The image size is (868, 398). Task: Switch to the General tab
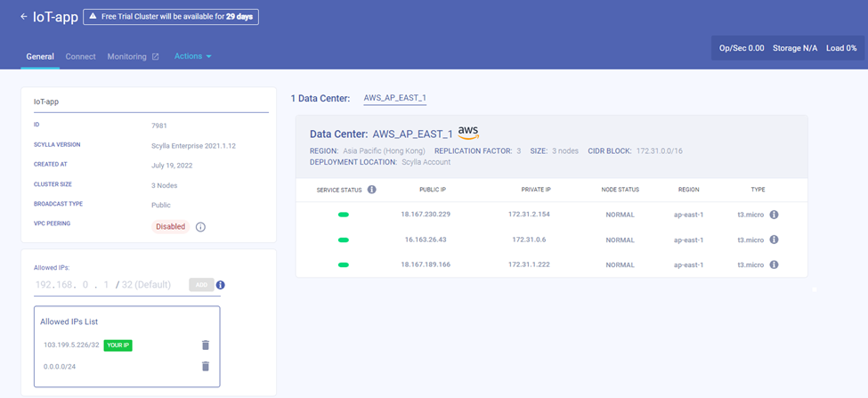[x=40, y=56]
